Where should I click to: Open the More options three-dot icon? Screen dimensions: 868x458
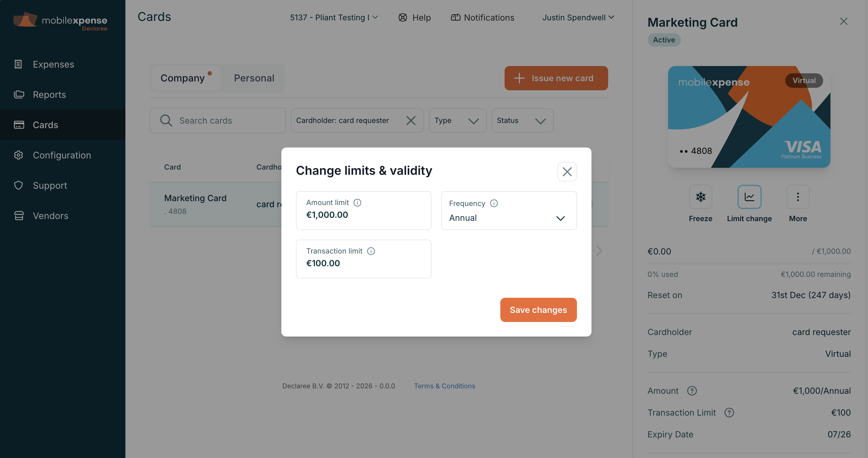coord(797,197)
